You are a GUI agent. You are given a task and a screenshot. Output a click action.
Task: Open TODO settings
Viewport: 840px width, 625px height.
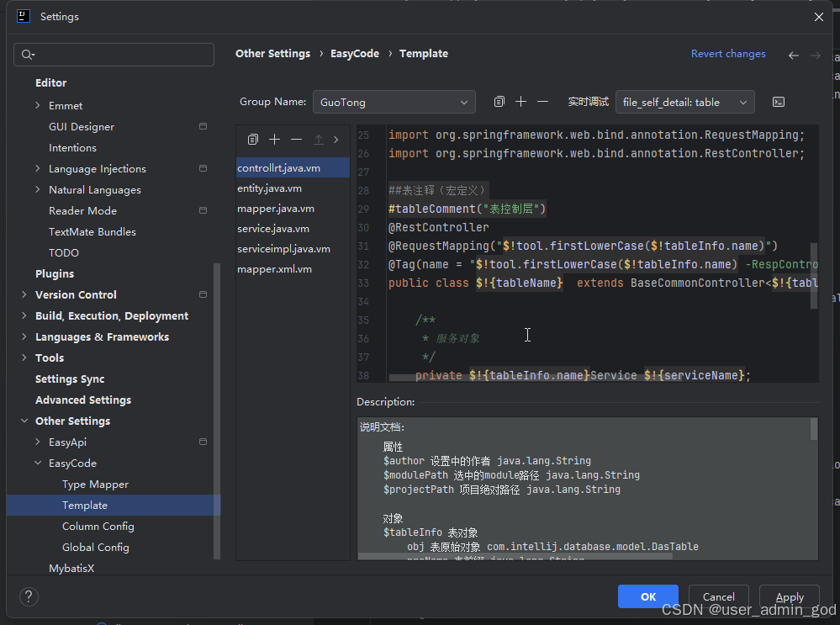point(64,252)
